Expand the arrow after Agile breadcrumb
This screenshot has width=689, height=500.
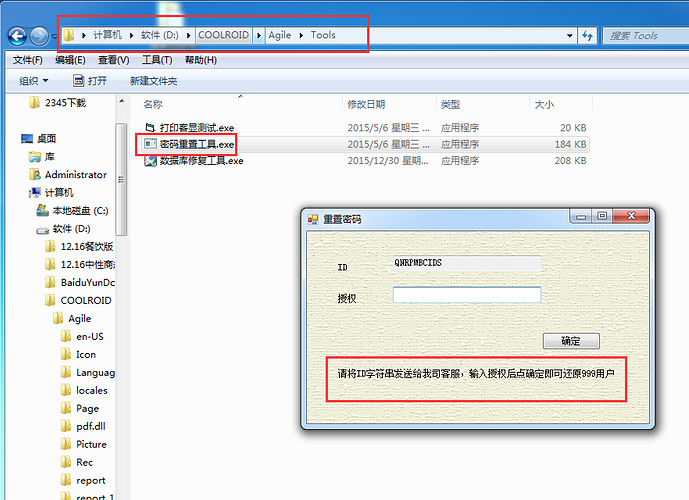point(301,36)
